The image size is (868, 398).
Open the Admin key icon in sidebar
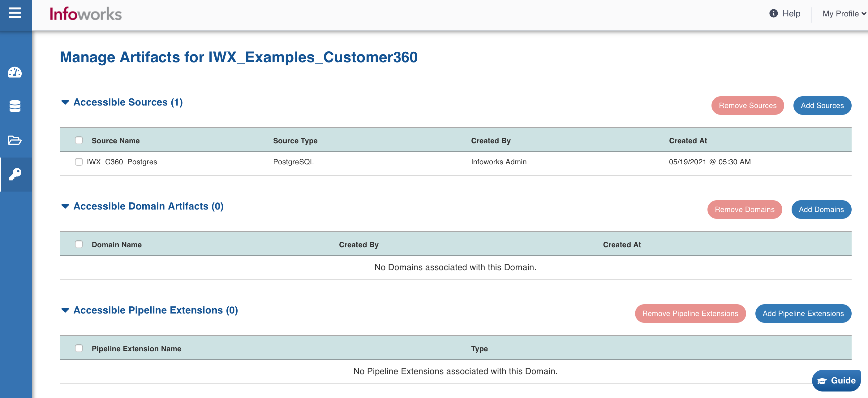15,174
